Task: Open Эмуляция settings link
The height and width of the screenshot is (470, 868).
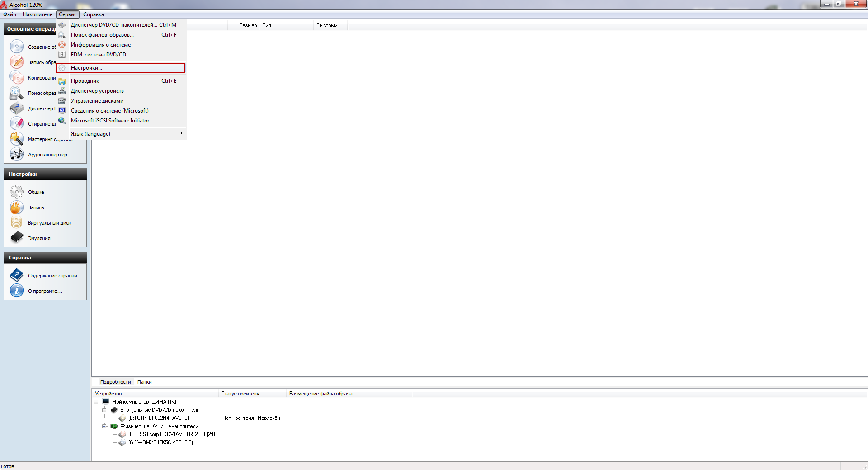Action: pyautogui.click(x=39, y=238)
